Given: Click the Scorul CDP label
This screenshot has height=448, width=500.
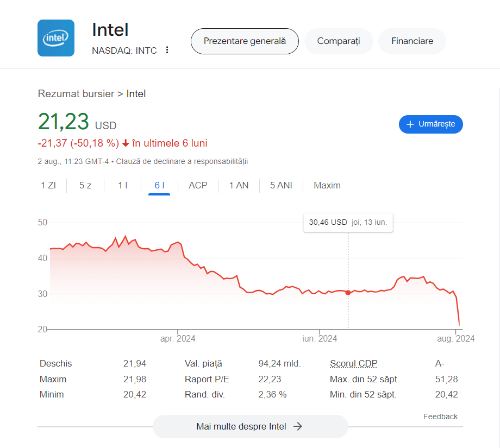Looking at the screenshot, I should (354, 364).
